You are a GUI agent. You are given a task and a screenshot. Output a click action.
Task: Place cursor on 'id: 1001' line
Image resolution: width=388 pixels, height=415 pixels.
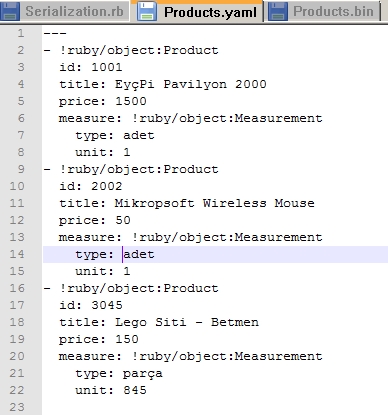point(91,67)
